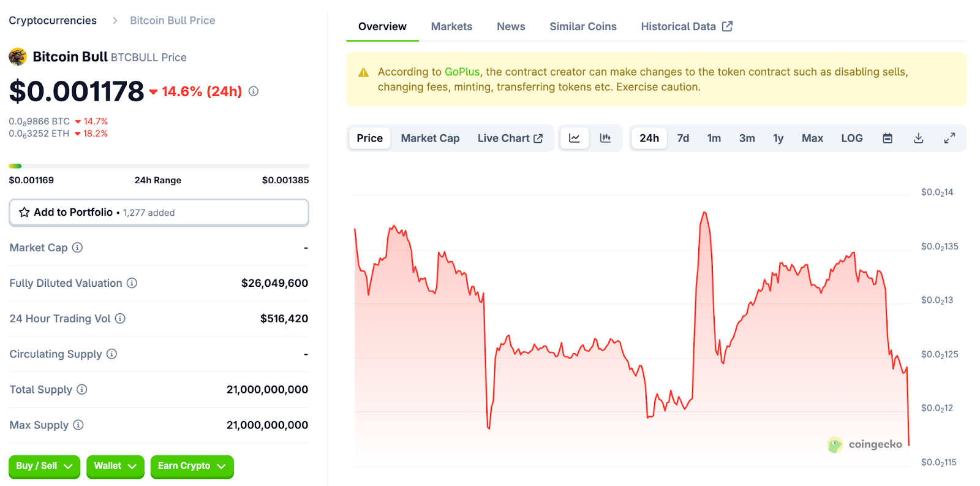Click the 21,000,000,000 Total Supply value
This screenshot has width=980, height=486.
pyautogui.click(x=267, y=390)
